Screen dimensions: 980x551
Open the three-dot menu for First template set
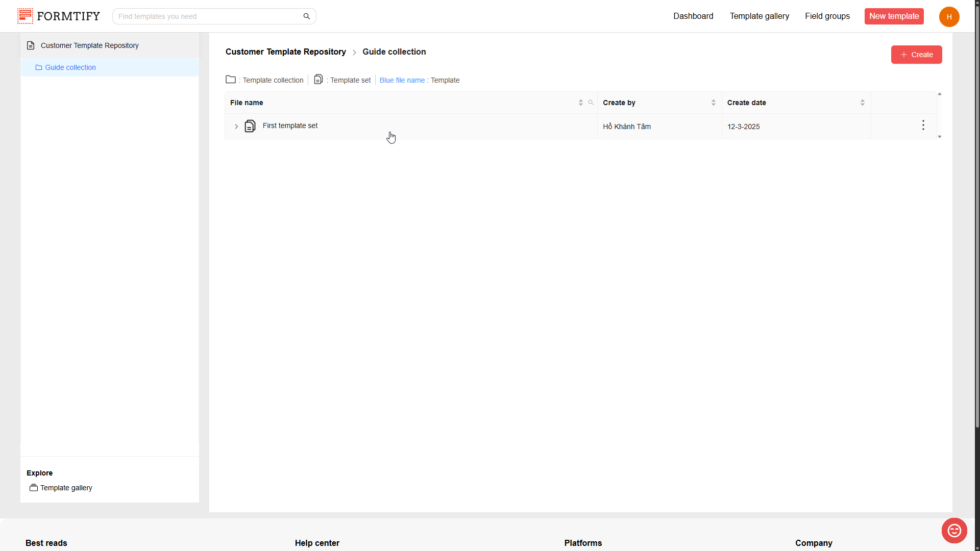coord(923,126)
